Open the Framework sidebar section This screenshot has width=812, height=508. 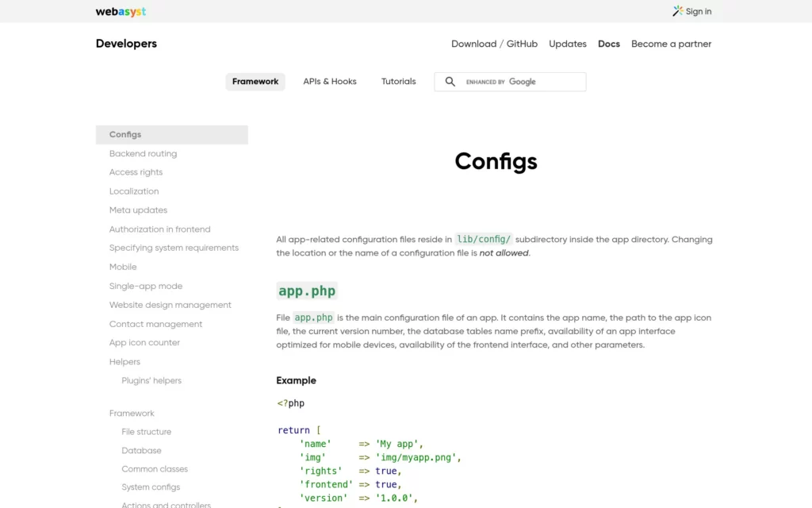tap(132, 413)
